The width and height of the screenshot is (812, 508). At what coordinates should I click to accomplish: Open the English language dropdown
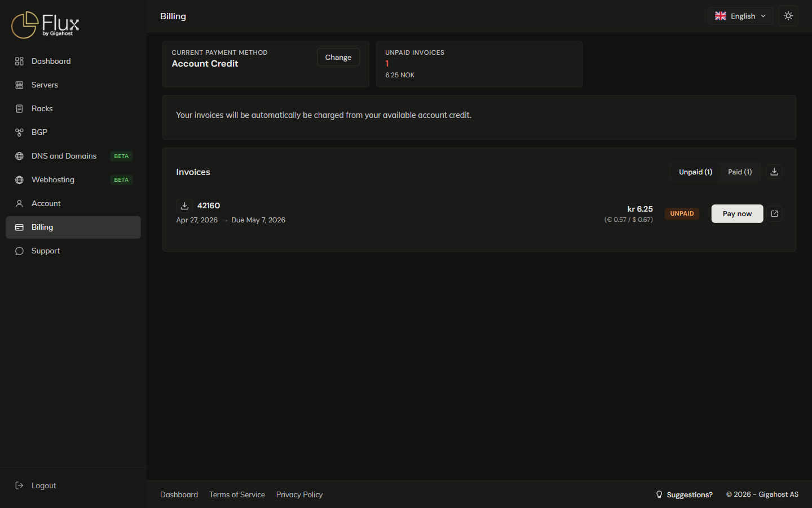740,16
